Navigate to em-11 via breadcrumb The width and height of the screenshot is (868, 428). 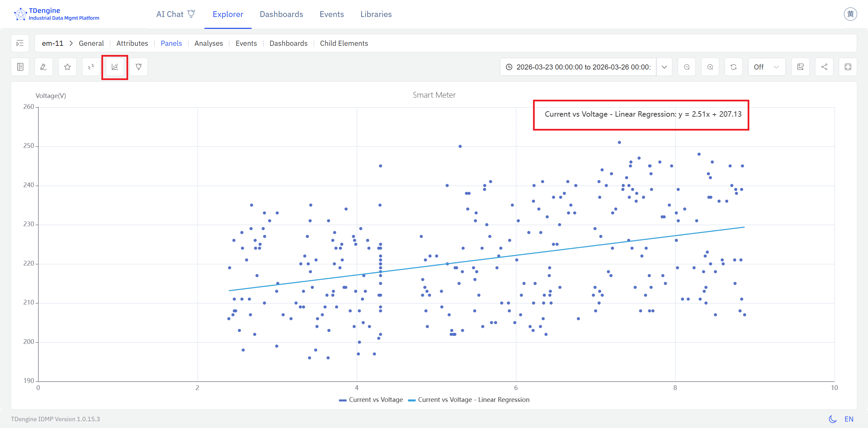click(x=53, y=43)
